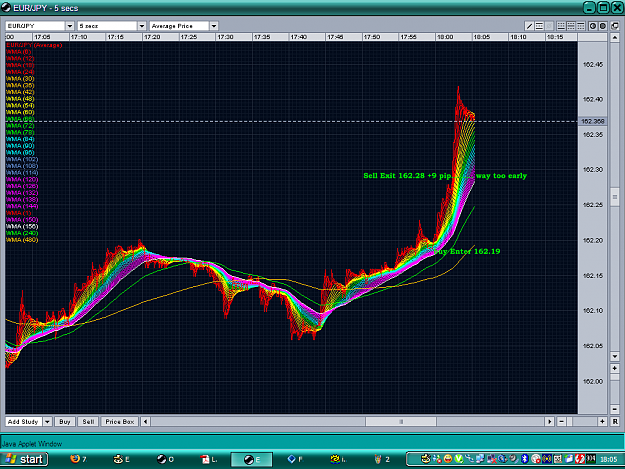Decrease vertical scale with minus button

(x=615, y=409)
